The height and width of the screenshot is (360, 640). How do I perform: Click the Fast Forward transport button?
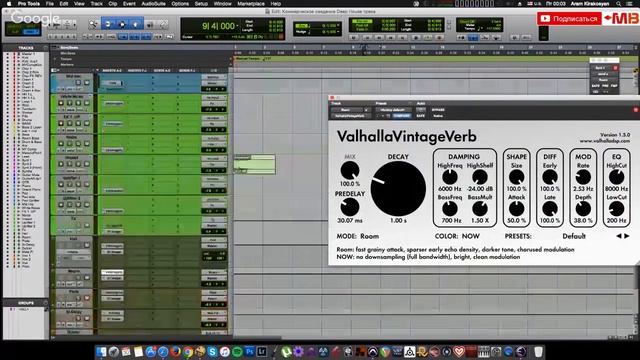(391, 38)
